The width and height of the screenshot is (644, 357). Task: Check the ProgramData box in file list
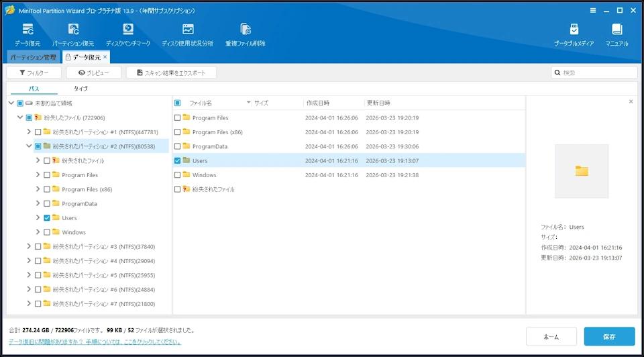tap(177, 146)
